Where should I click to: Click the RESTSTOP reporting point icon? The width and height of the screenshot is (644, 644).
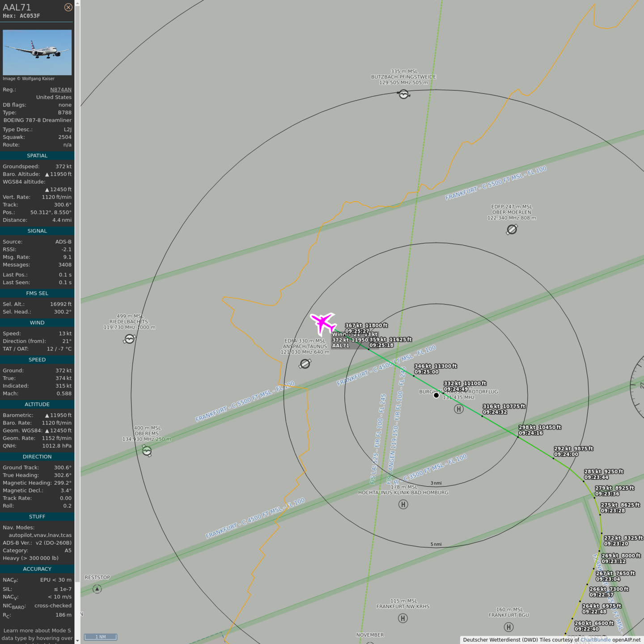[x=97, y=589]
